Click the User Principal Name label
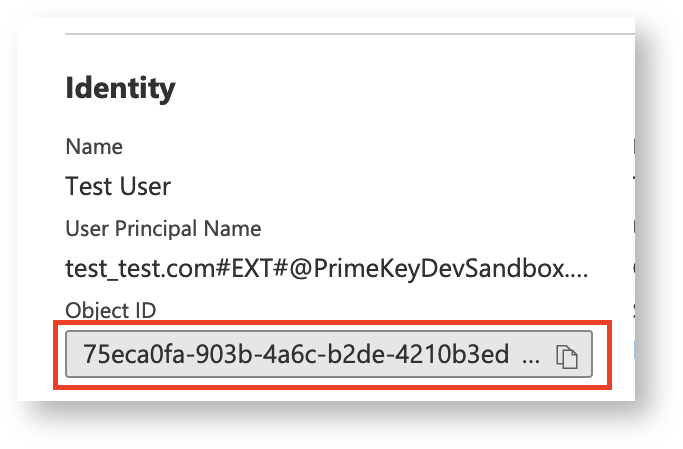The image size is (683, 449). click(163, 229)
